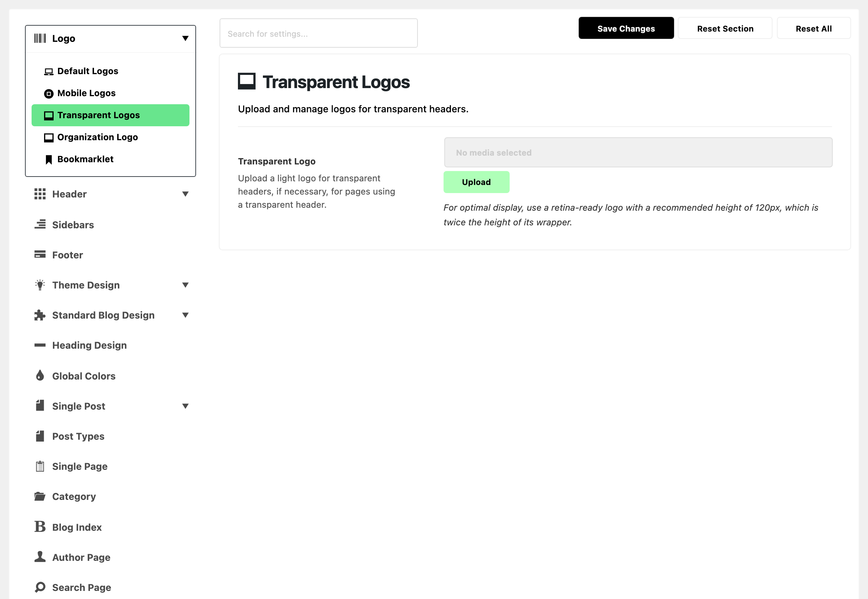
Task: Click the No media selected field
Action: pyautogui.click(x=638, y=152)
